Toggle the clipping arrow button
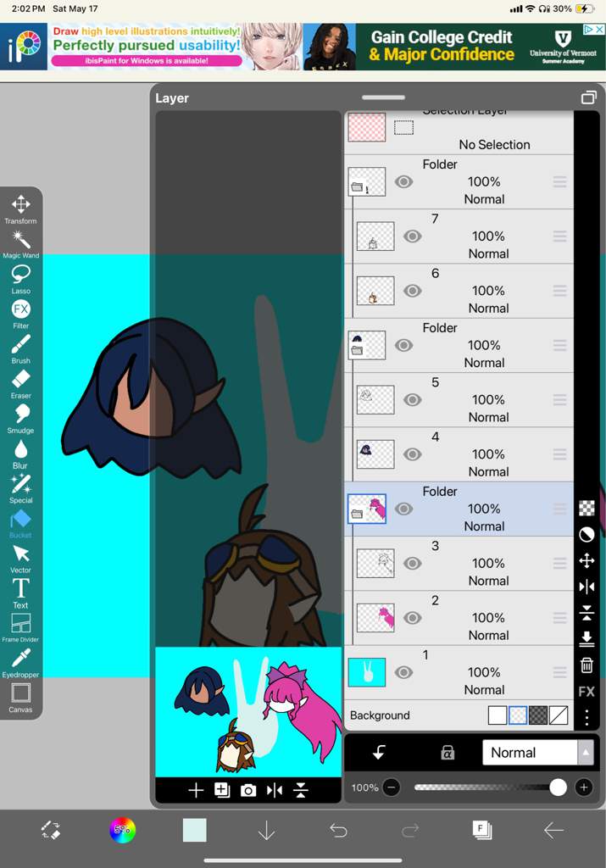The width and height of the screenshot is (606, 868). (x=379, y=753)
